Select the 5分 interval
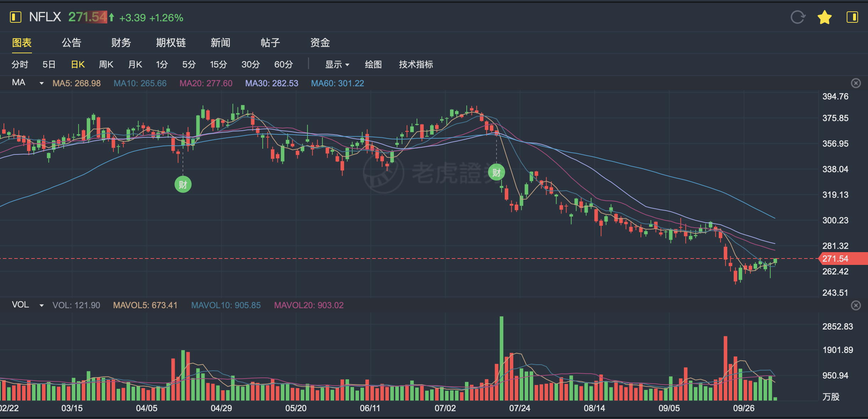Screen dimensions: 868x419 pos(189,64)
